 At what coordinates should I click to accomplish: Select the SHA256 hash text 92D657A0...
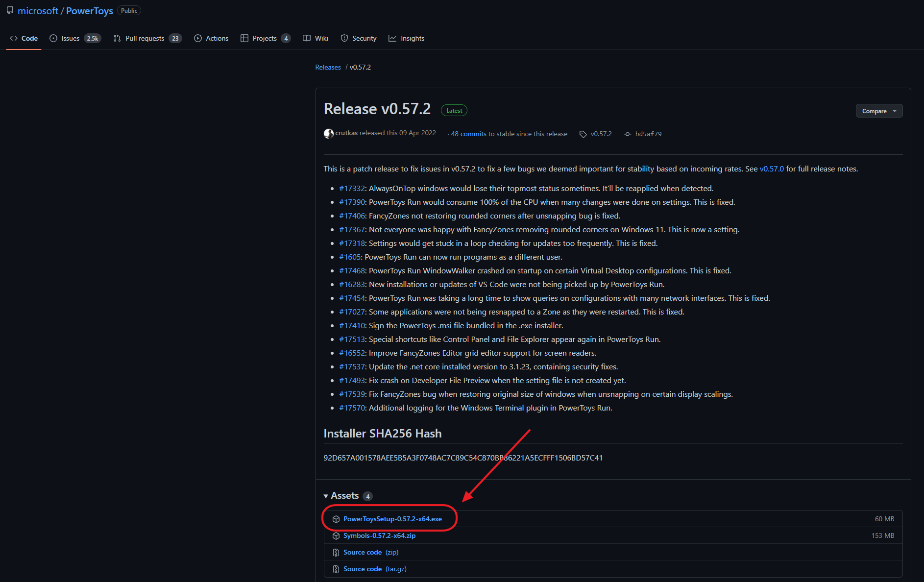(x=463, y=458)
